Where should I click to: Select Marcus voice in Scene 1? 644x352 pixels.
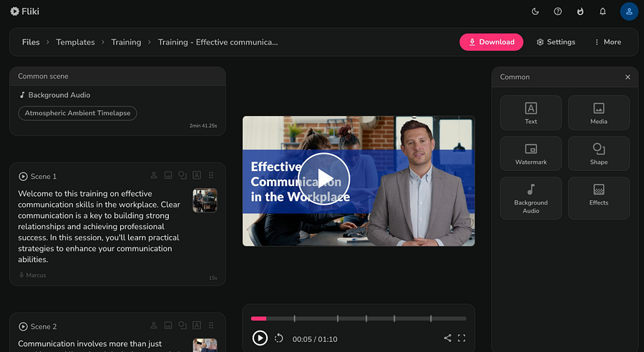point(32,275)
